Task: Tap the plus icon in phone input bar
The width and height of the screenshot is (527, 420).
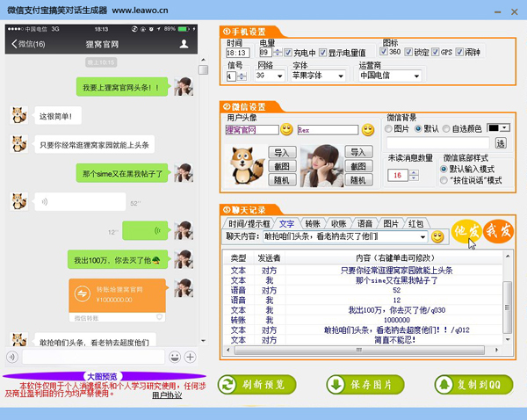Action: click(191, 357)
